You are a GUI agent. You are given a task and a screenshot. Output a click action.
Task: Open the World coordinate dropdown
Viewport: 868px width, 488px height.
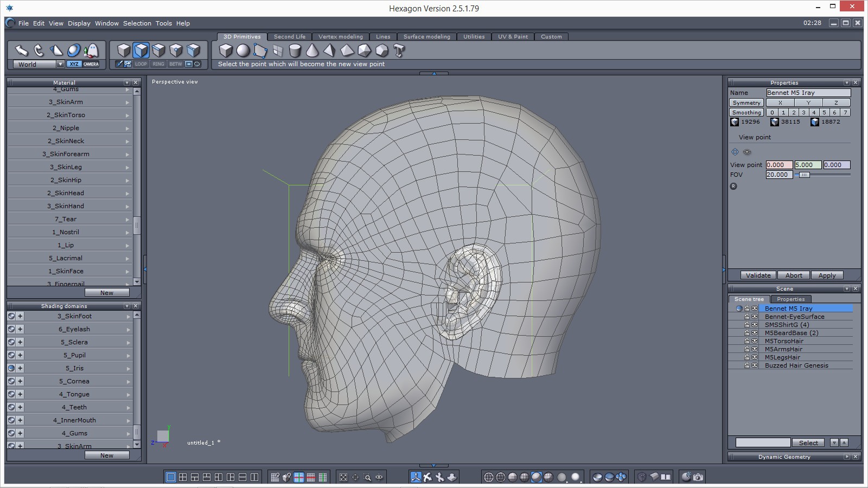(60, 64)
